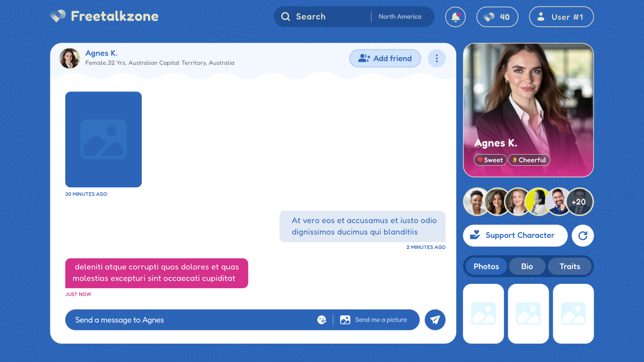Click Send me a picture

pos(374,320)
